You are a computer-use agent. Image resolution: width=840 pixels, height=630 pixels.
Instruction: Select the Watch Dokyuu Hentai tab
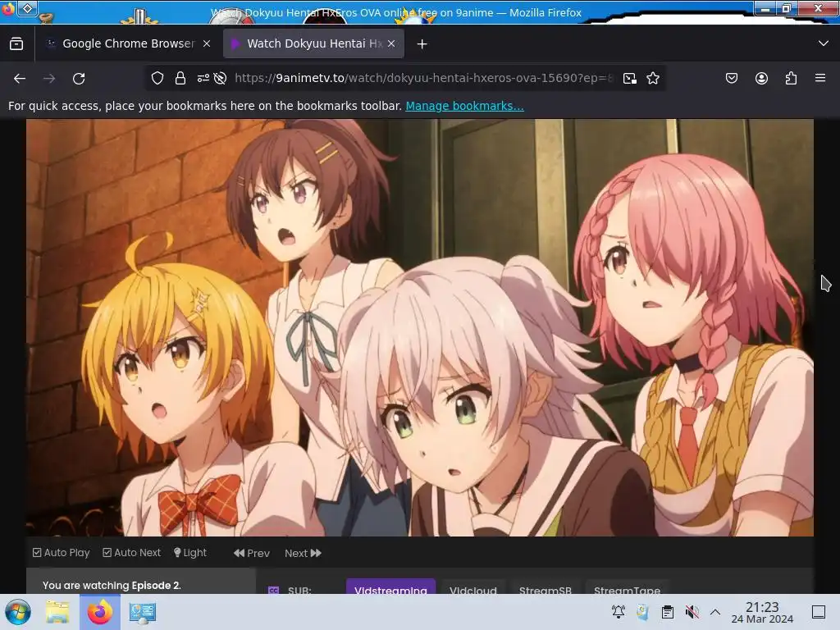pos(313,43)
